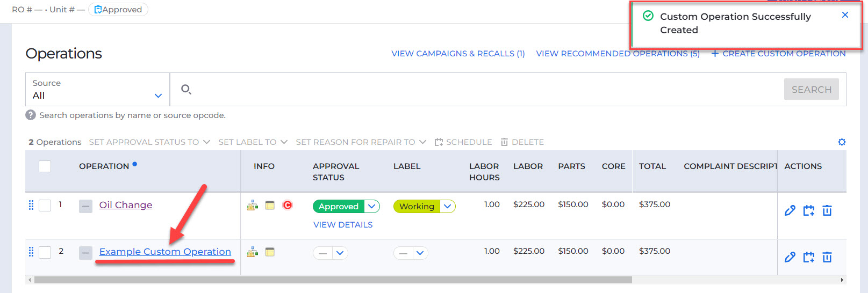868x293 pixels.
Task: Click the horizontal table scrollbar
Action: click(333, 280)
